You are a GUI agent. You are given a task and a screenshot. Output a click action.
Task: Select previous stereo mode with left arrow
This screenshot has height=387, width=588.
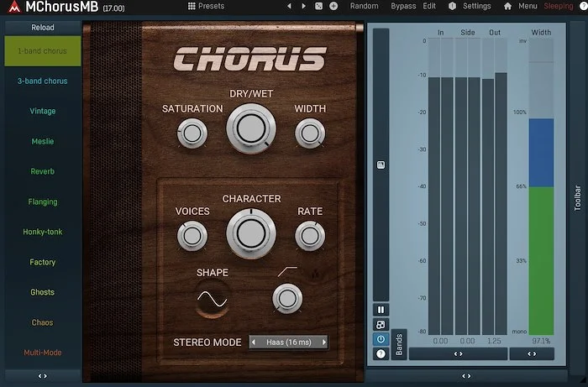[x=254, y=342]
